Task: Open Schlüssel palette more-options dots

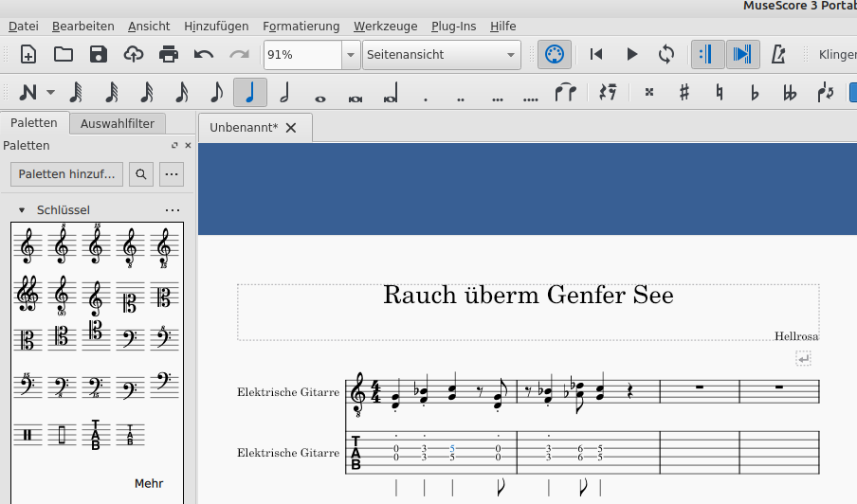Action: pyautogui.click(x=173, y=210)
